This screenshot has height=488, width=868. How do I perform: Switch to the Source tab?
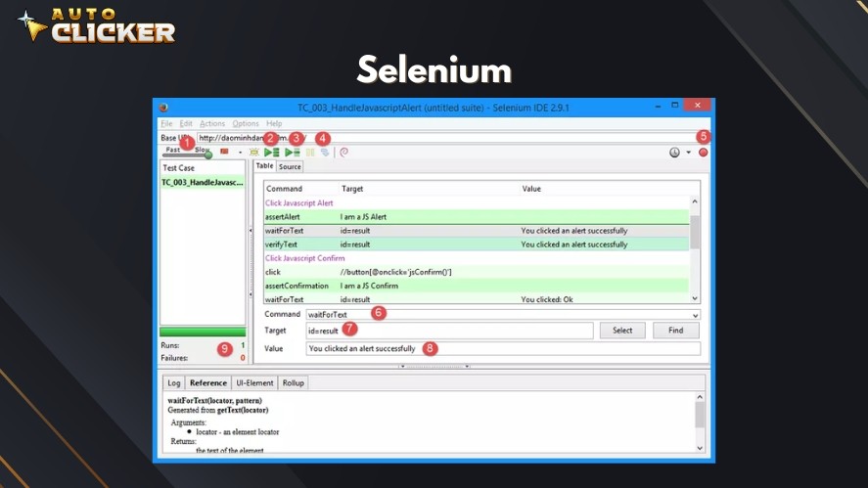pos(290,166)
